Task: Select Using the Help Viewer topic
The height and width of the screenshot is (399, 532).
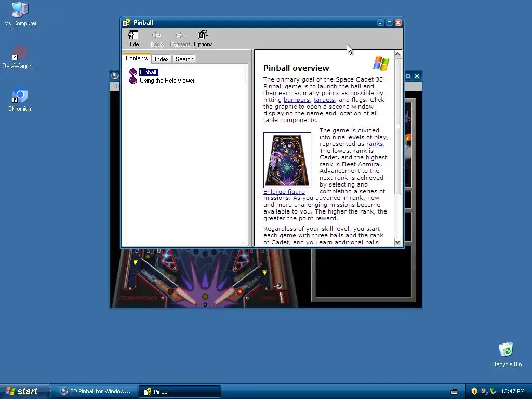Action: (x=167, y=81)
